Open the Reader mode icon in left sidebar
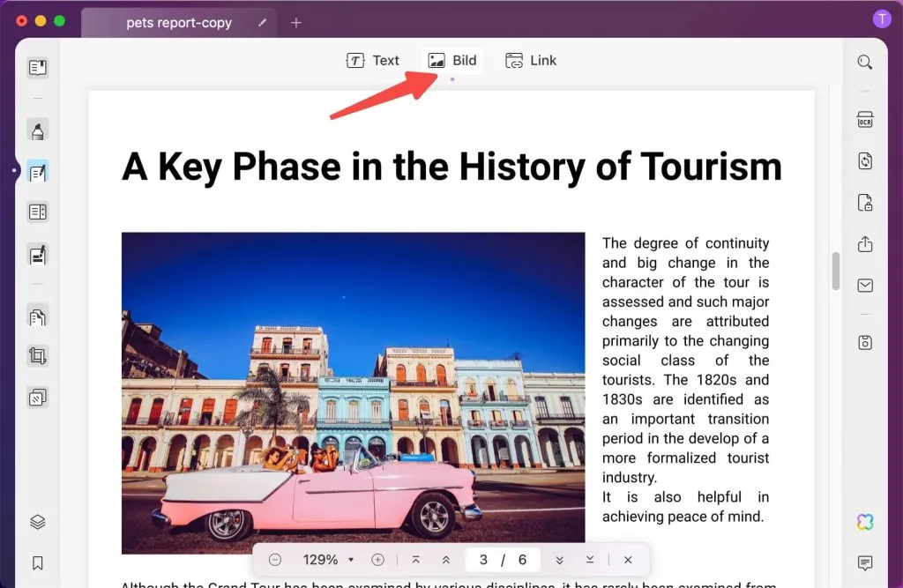 tap(37, 68)
